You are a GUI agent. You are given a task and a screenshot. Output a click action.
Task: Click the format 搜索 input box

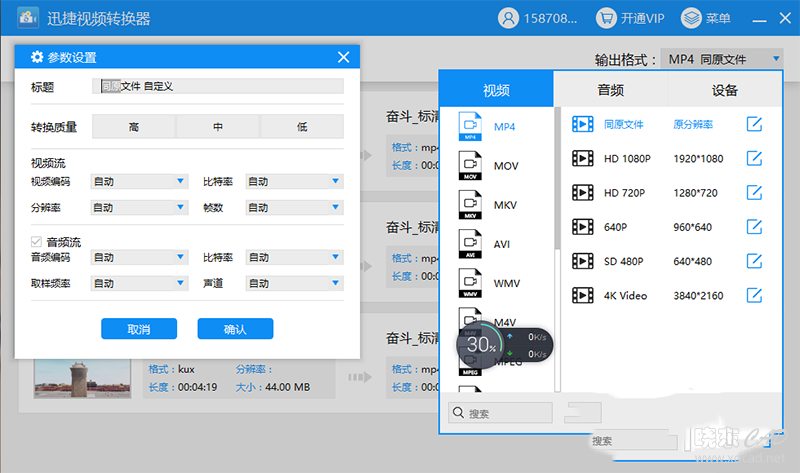(x=501, y=412)
